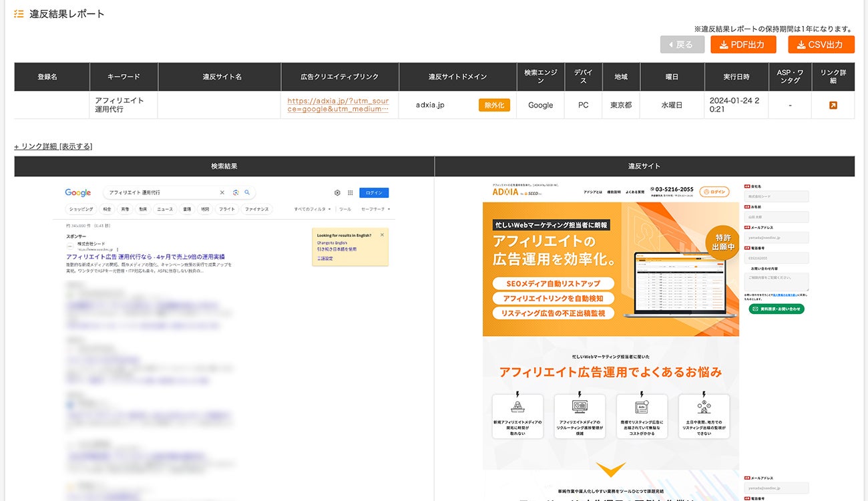Click お名前 input field on ADXIA form

tap(777, 217)
